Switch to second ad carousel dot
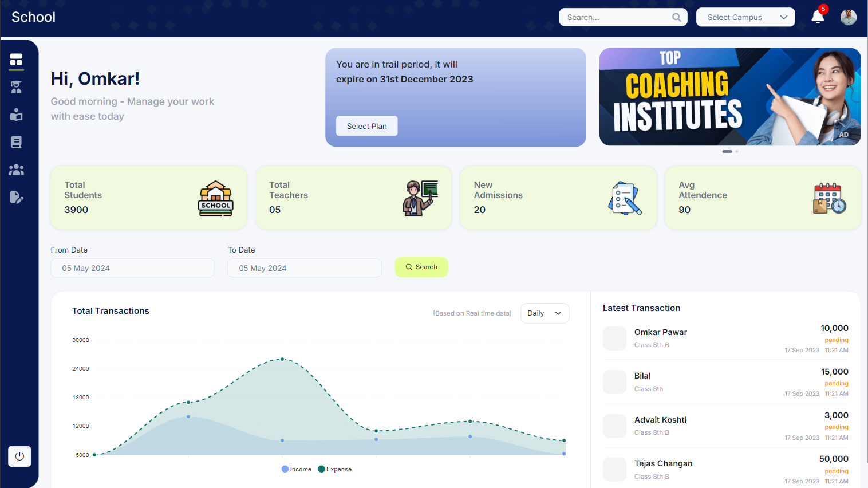 [737, 151]
